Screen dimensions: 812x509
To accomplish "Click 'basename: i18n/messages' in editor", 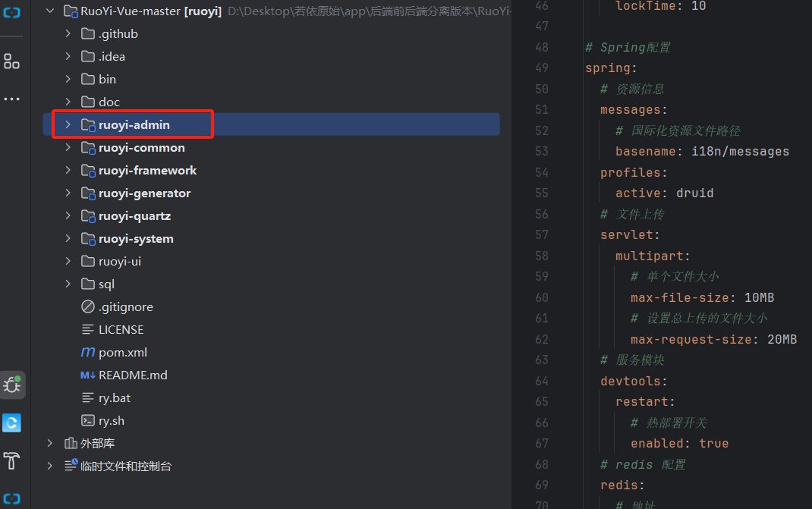I will (702, 151).
